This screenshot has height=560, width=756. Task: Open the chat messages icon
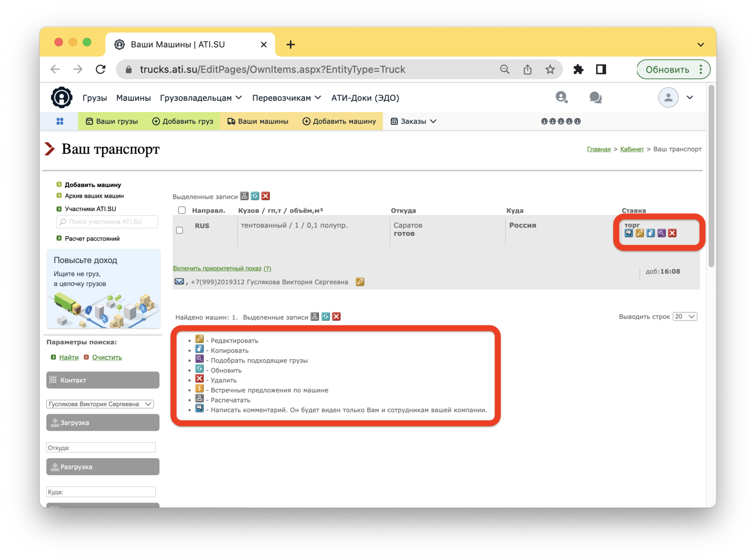pyautogui.click(x=595, y=97)
